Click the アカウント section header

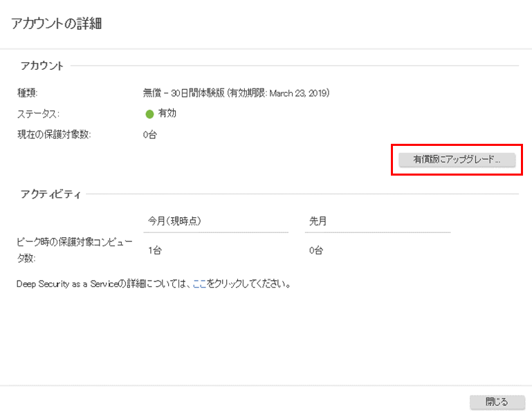pos(42,66)
